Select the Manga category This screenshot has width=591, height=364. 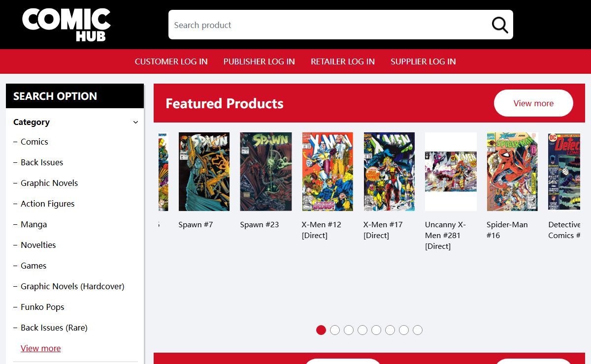[x=34, y=224]
